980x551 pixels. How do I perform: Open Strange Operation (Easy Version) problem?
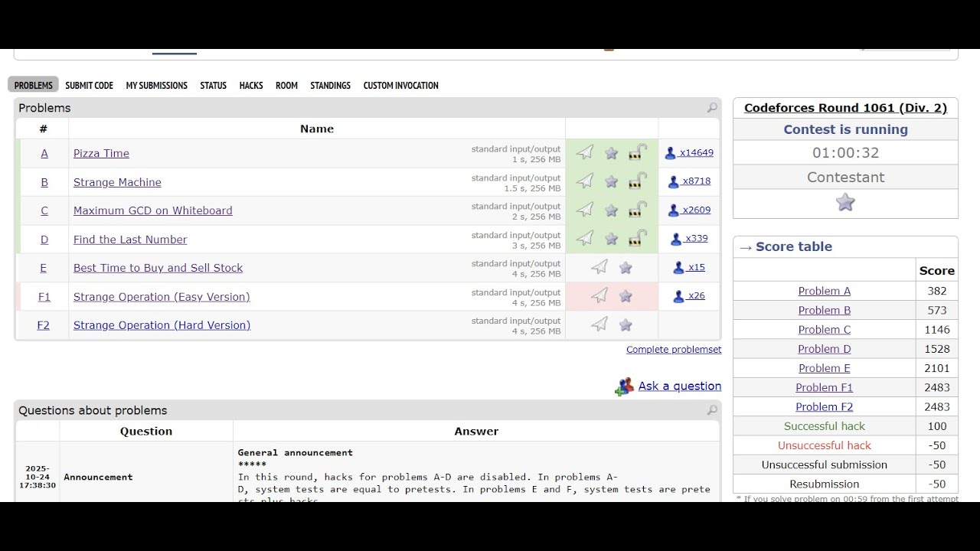point(162,296)
